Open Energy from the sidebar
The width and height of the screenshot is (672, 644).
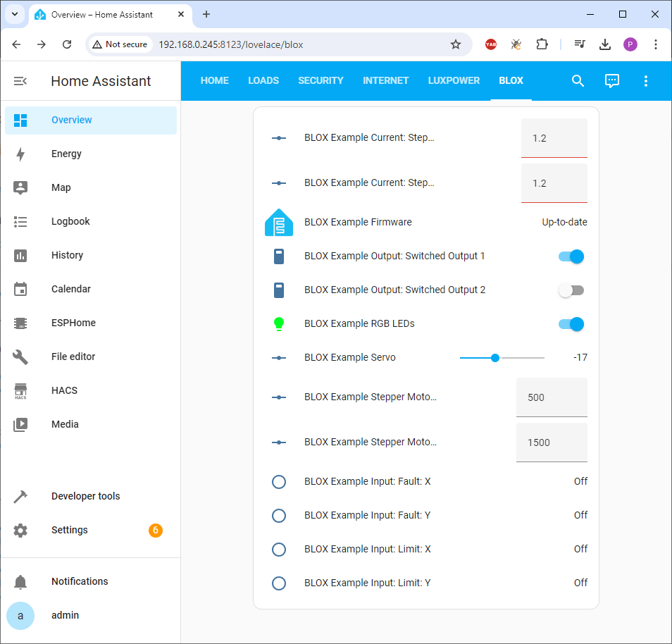66,154
